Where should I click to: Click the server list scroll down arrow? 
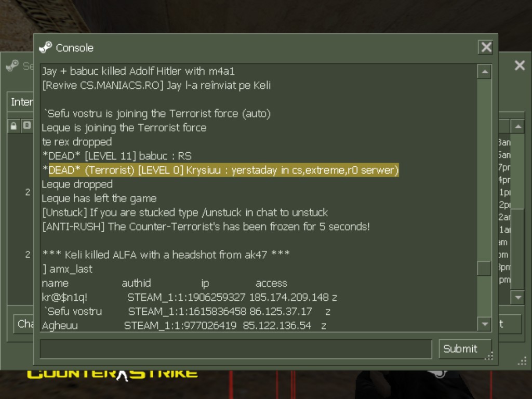[518, 297]
